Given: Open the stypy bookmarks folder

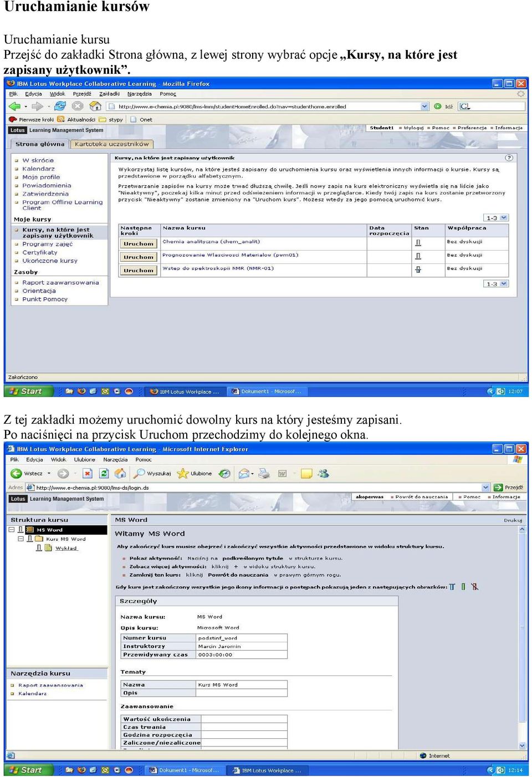Looking at the screenshot, I should tap(111, 119).
